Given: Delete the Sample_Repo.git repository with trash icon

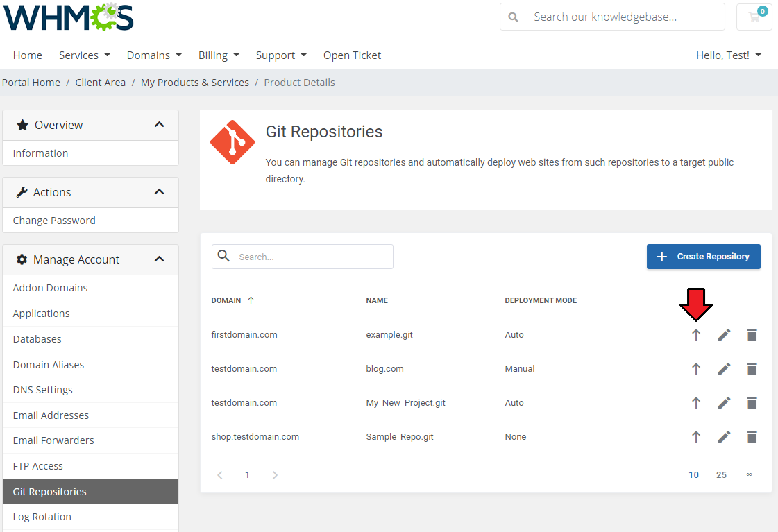Looking at the screenshot, I should (752, 437).
